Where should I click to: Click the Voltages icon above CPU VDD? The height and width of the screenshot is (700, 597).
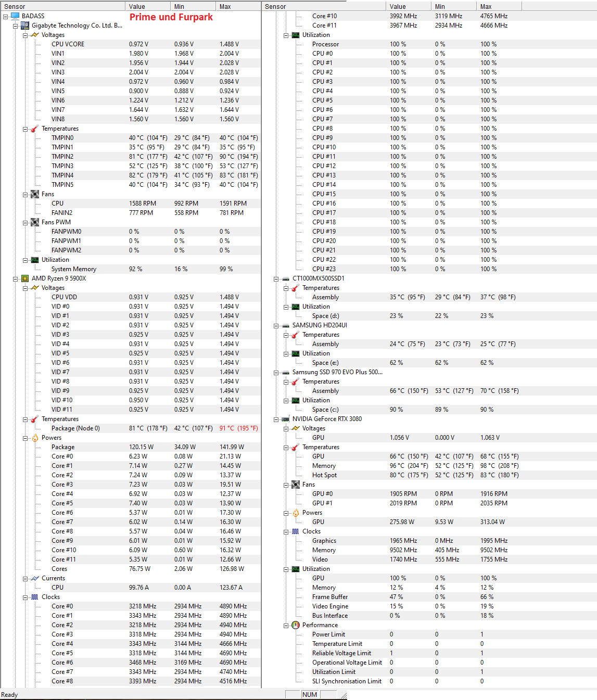[x=35, y=288]
